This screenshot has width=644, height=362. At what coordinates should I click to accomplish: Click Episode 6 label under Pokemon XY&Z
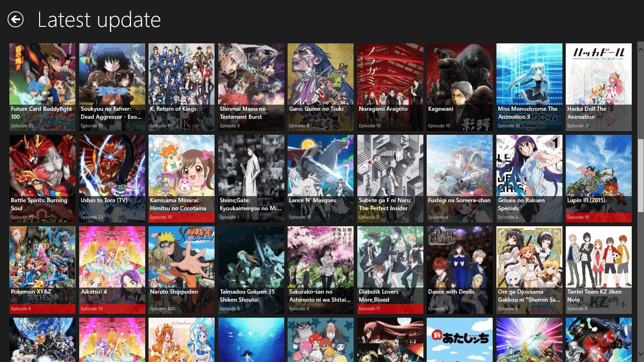[21, 309]
